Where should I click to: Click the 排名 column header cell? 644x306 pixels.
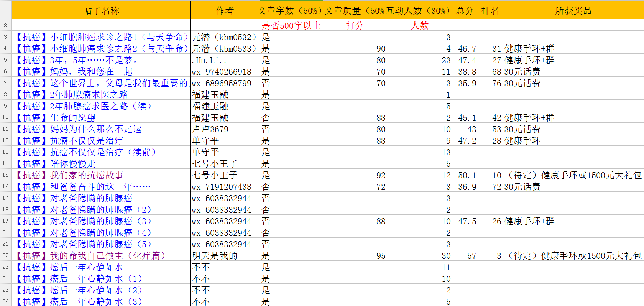point(490,10)
